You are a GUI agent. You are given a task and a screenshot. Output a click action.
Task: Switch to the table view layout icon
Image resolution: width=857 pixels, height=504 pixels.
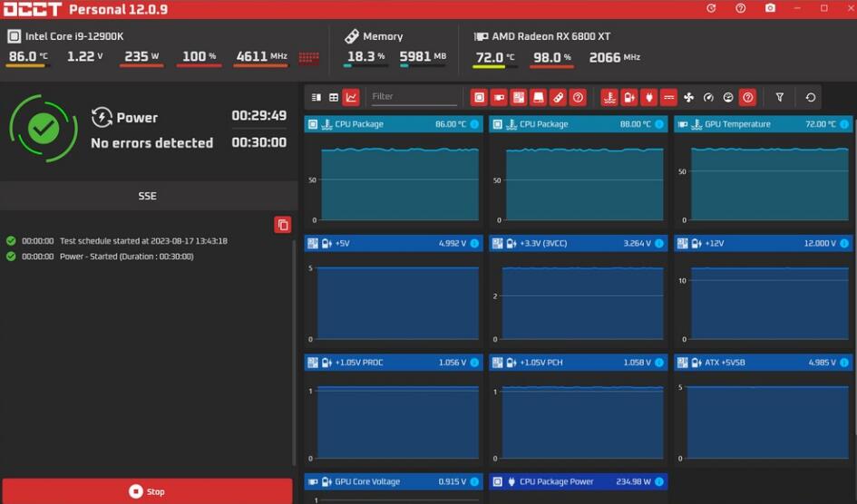click(334, 97)
